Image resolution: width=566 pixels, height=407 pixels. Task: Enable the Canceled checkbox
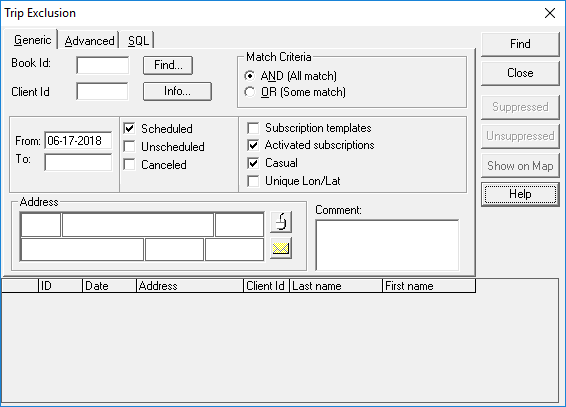129,165
